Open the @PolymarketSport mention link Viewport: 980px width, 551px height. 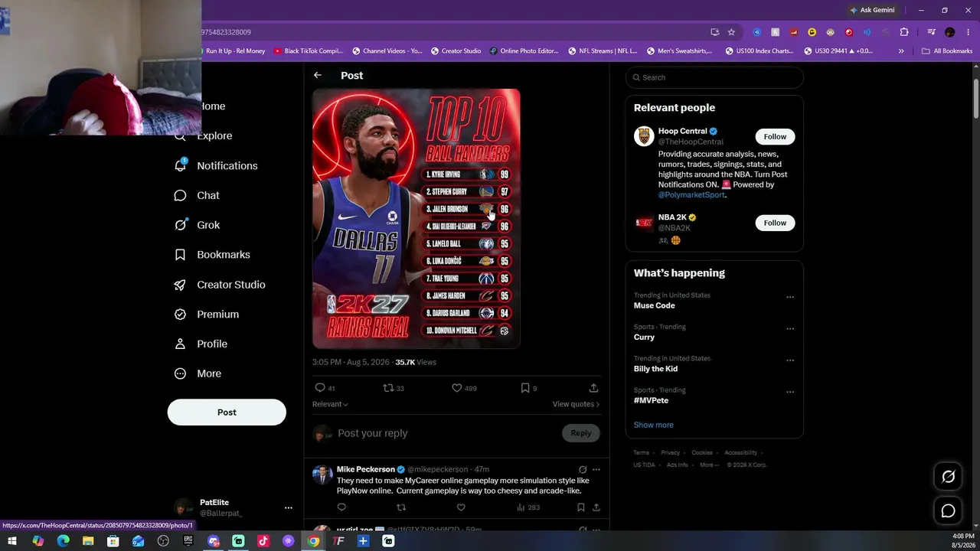(691, 194)
